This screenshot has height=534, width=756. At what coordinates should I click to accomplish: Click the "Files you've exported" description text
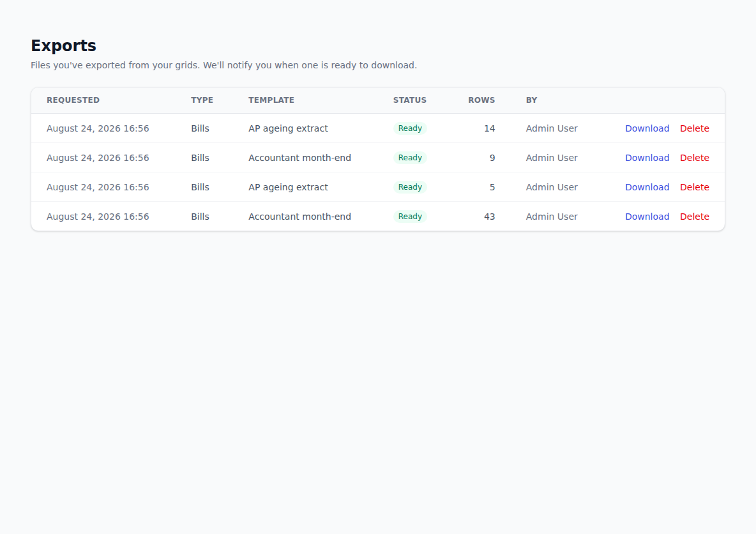pos(223,65)
